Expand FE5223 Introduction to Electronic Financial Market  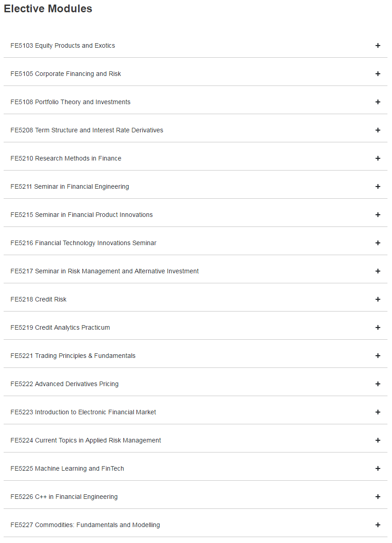pyautogui.click(x=195, y=412)
